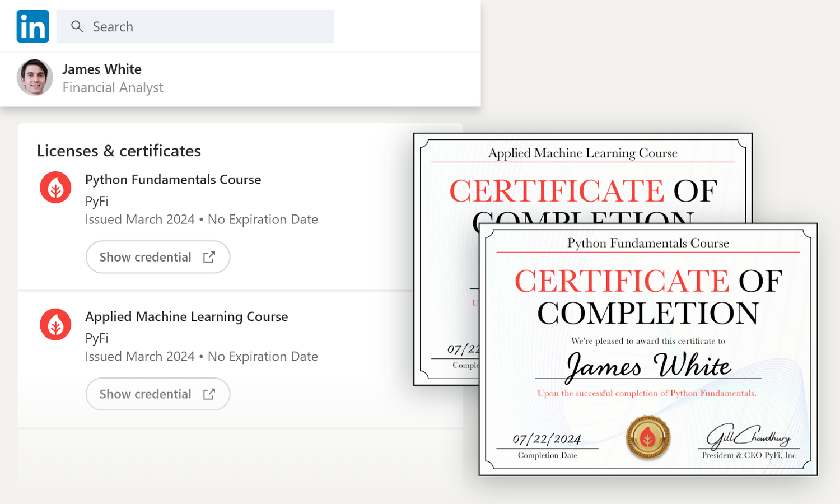This screenshot has width=840, height=504.
Task: Select the Financial Analyst headline text
Action: [x=113, y=88]
